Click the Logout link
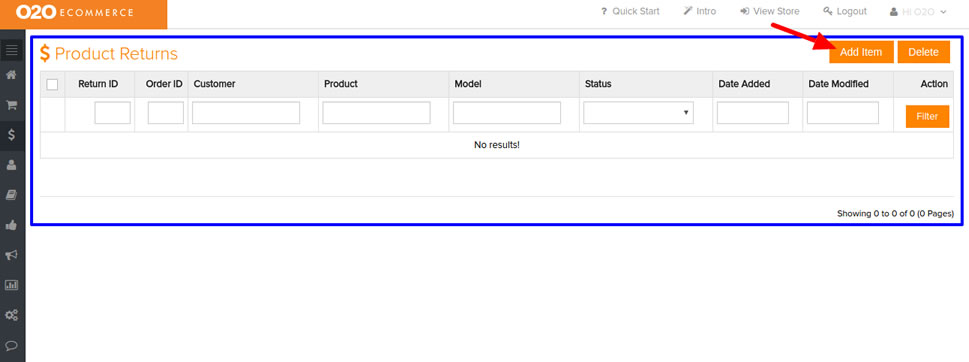969x362 pixels. coord(845,12)
